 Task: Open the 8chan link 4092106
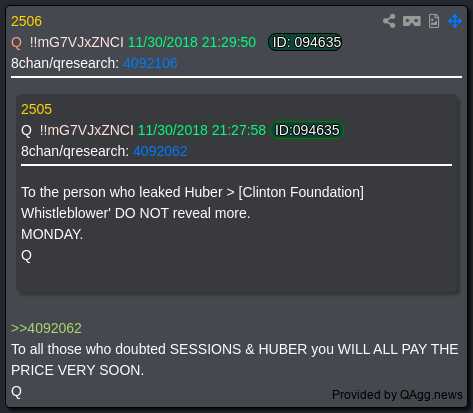(150, 63)
